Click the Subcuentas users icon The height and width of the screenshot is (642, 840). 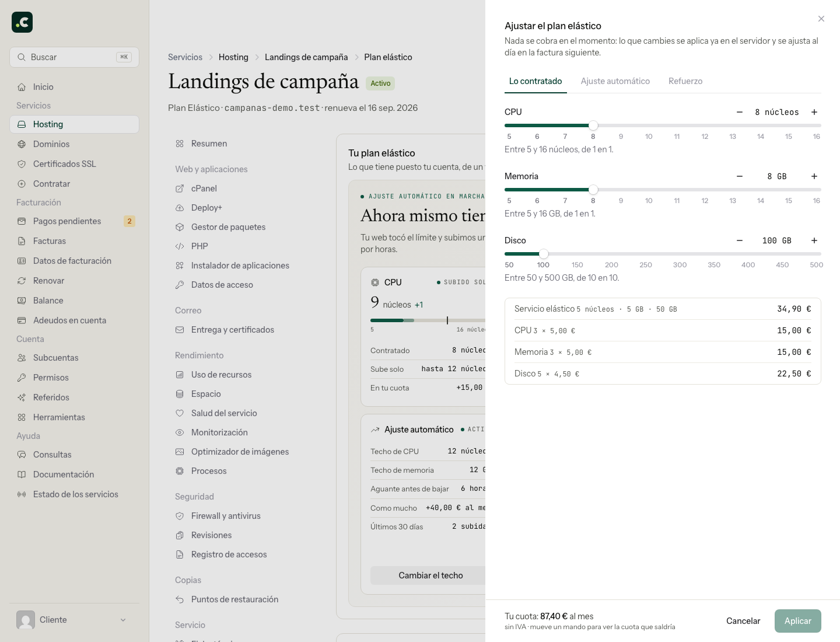22,358
